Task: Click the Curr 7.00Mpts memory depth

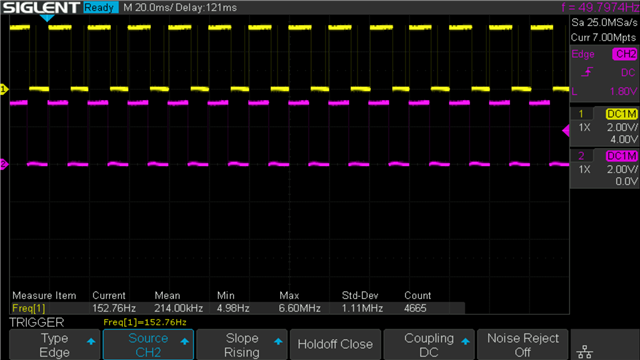Action: (603, 38)
